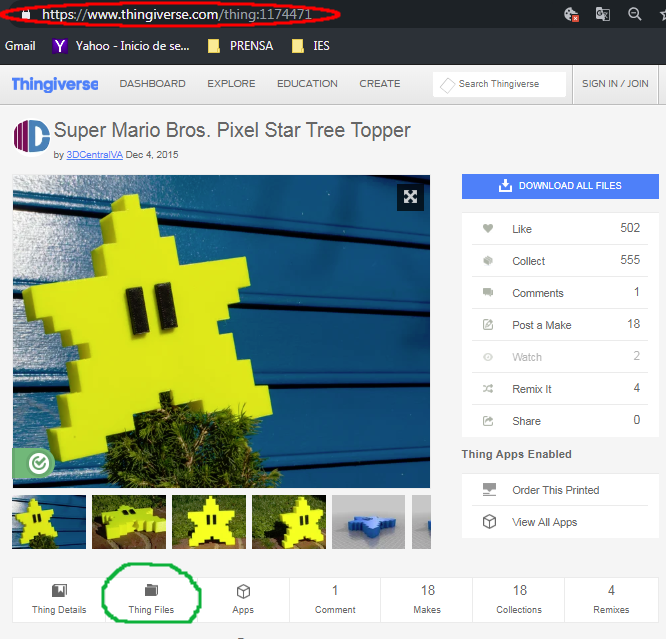This screenshot has height=639, width=666.
Task: Click SIGN IN / JOIN
Action: pyautogui.click(x=615, y=84)
